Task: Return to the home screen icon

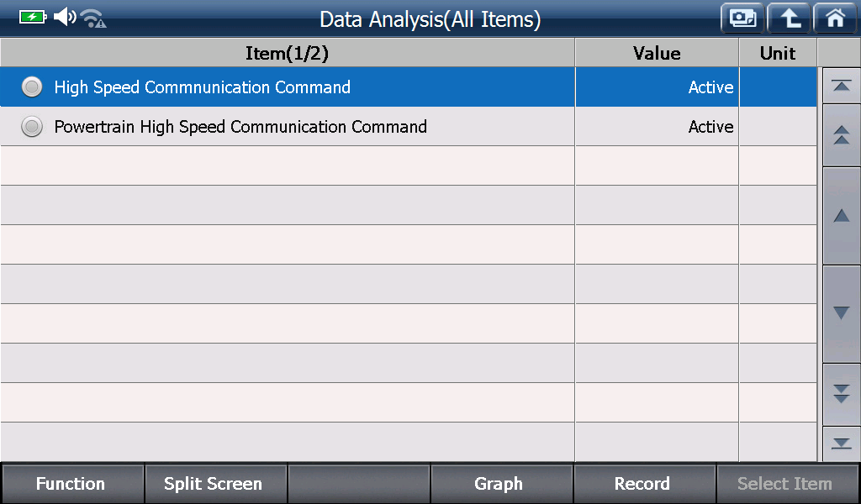Action: pyautogui.click(x=835, y=18)
